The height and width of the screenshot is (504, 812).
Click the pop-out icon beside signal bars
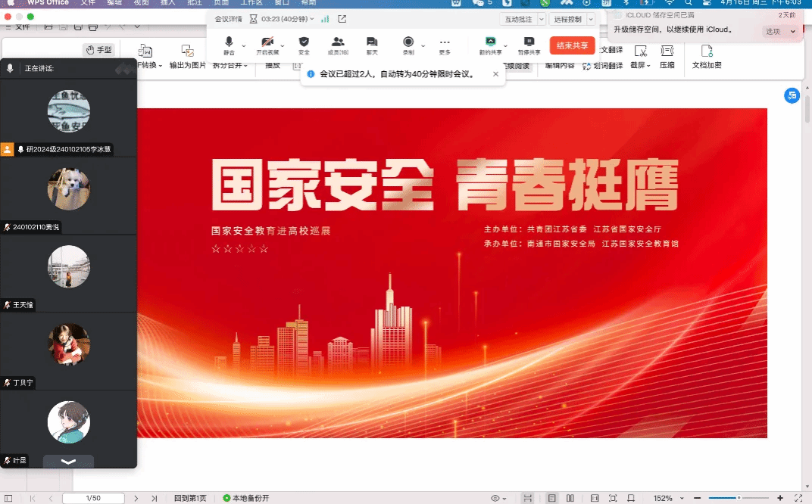coord(342,19)
